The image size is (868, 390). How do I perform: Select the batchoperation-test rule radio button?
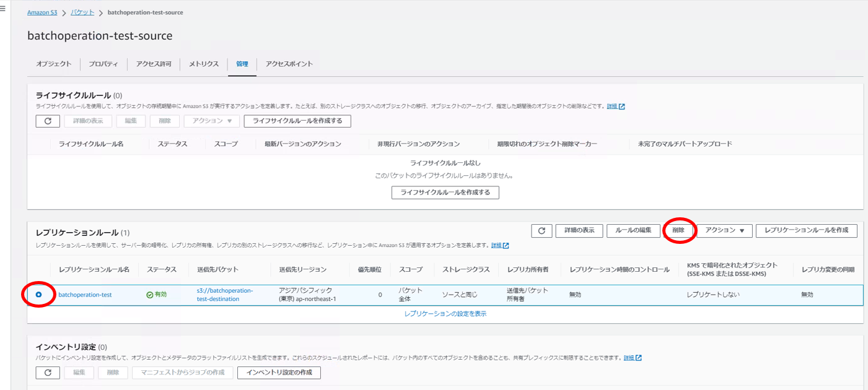click(x=39, y=295)
